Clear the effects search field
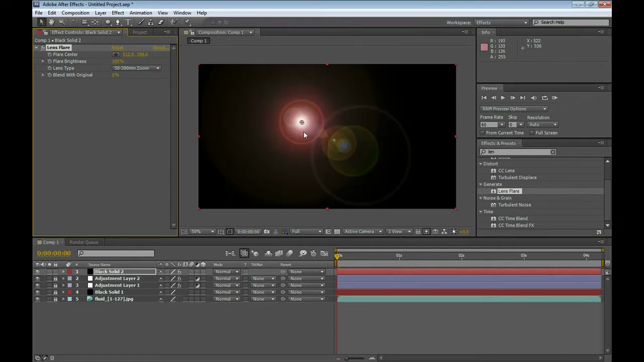The width and height of the screenshot is (644, 362). point(553,152)
